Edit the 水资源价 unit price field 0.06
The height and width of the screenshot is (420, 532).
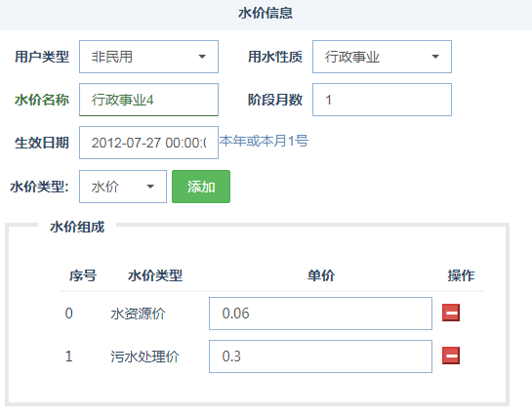320,314
